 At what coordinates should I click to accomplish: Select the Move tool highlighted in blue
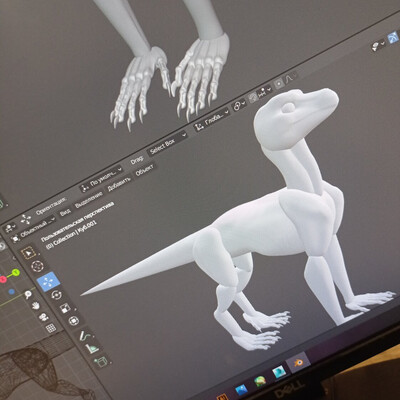click(x=49, y=282)
